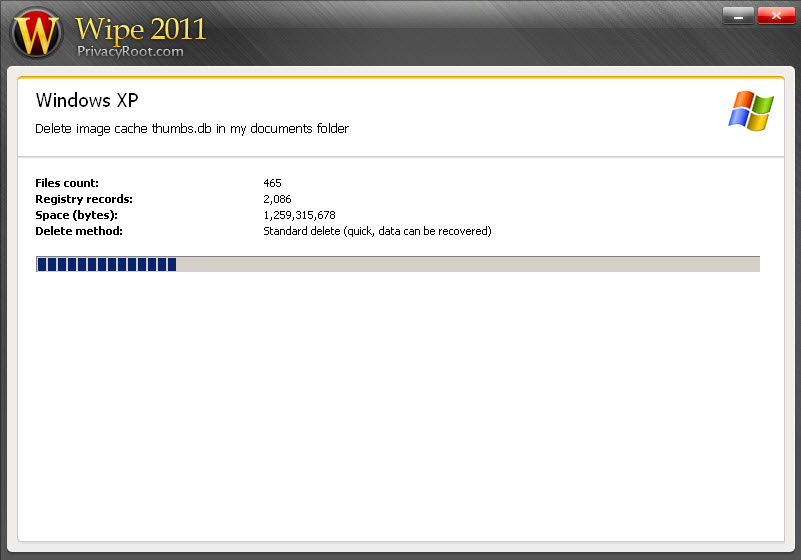The height and width of the screenshot is (560, 801).
Task: Click the Windows XP flag logo
Action: [x=750, y=110]
